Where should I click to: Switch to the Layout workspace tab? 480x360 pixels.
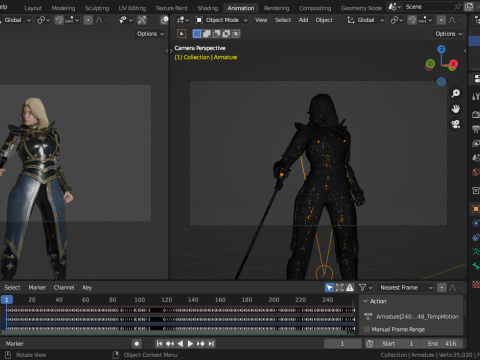tap(33, 8)
